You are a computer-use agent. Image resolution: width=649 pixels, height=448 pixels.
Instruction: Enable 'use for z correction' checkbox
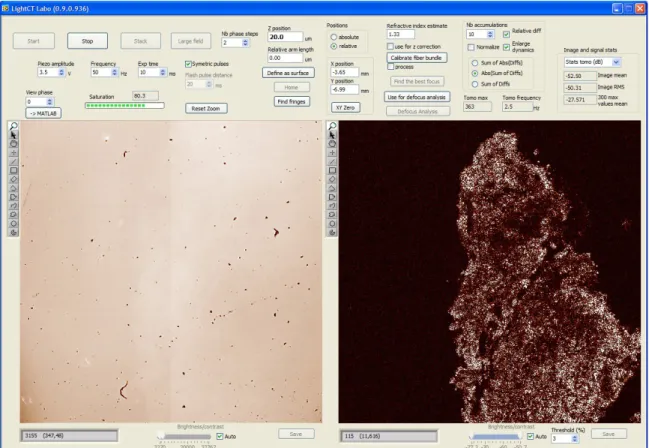click(390, 46)
